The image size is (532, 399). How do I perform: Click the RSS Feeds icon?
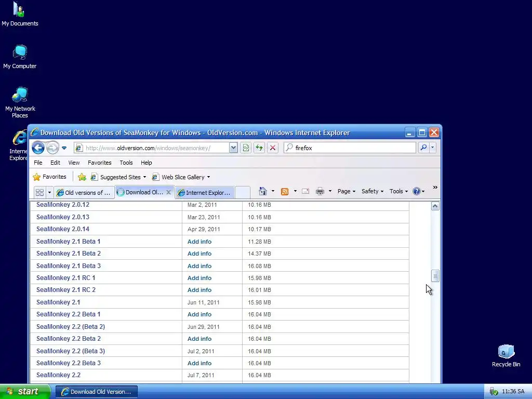285,191
